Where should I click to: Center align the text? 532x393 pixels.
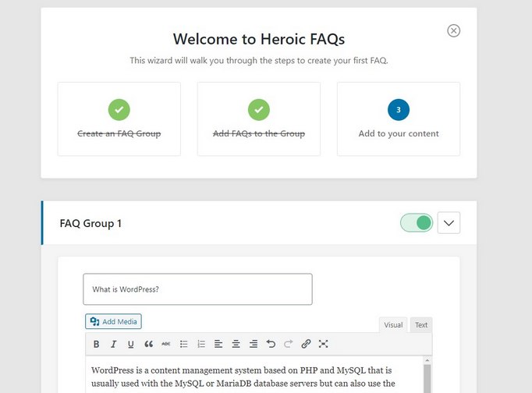(x=236, y=344)
